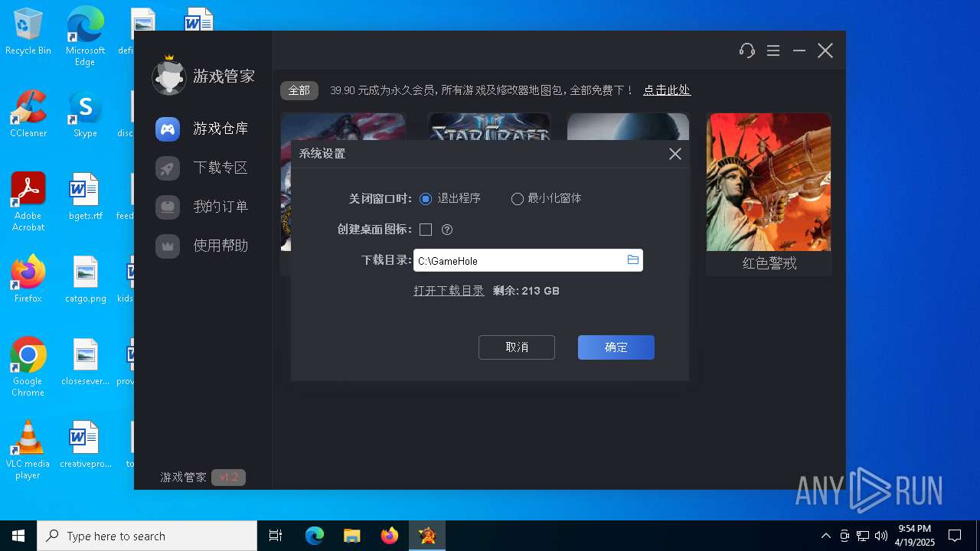Open Windows Start menu
Image resolution: width=980 pixels, height=551 pixels.
click(x=18, y=536)
